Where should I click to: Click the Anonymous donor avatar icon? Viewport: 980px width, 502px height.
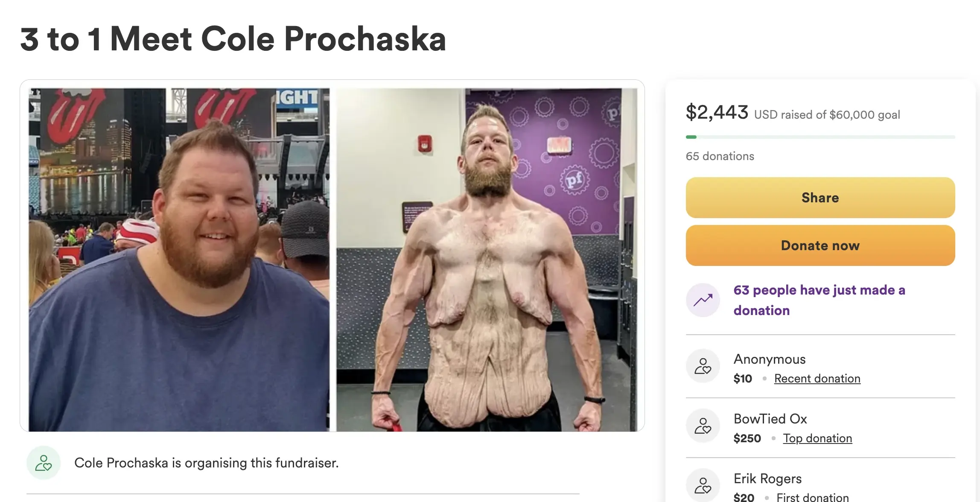pyautogui.click(x=703, y=366)
